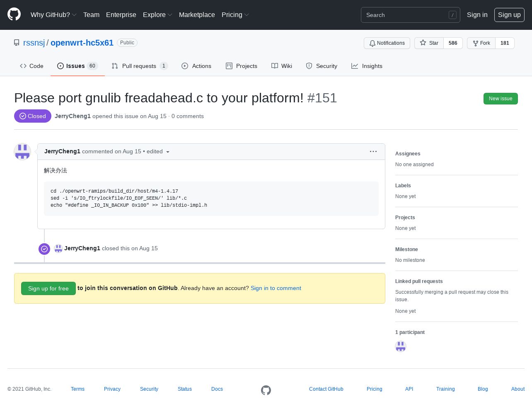Screen dimensions: 532x416
Task: Click the Notifications bell button
Action: click(387, 43)
